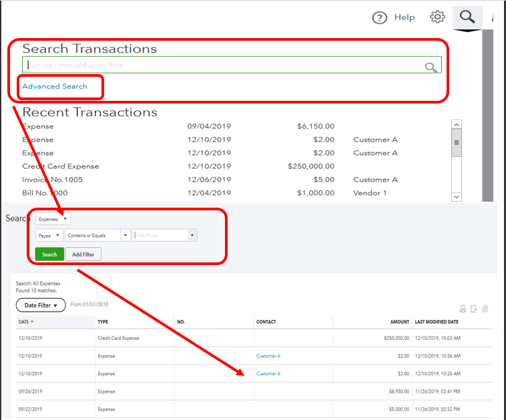This screenshot has width=506, height=420.
Task: Click $250,000.00 amount in Recent Transactions
Action: 311,166
